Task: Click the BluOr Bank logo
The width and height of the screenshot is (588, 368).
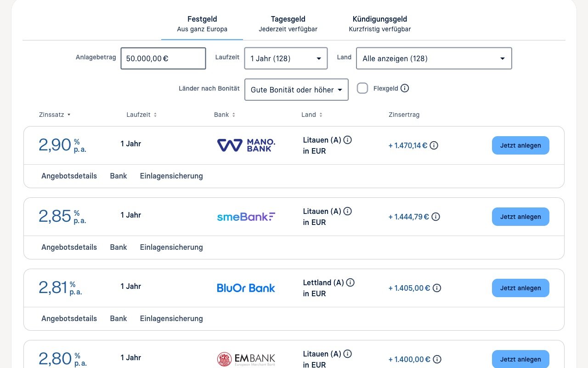Action: coord(246,288)
